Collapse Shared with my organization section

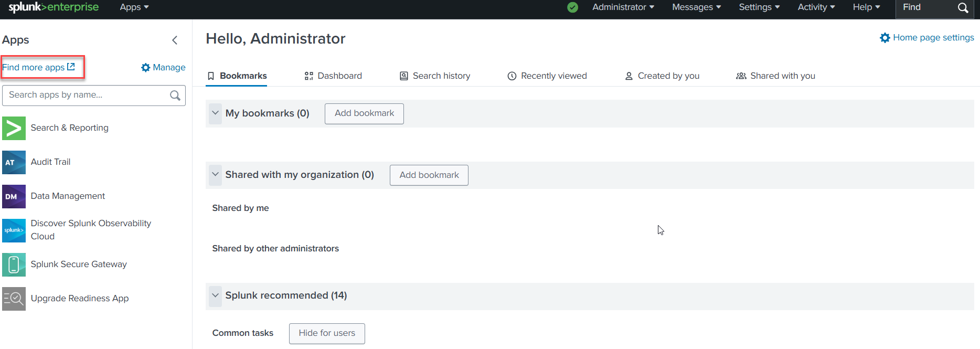coord(215,175)
